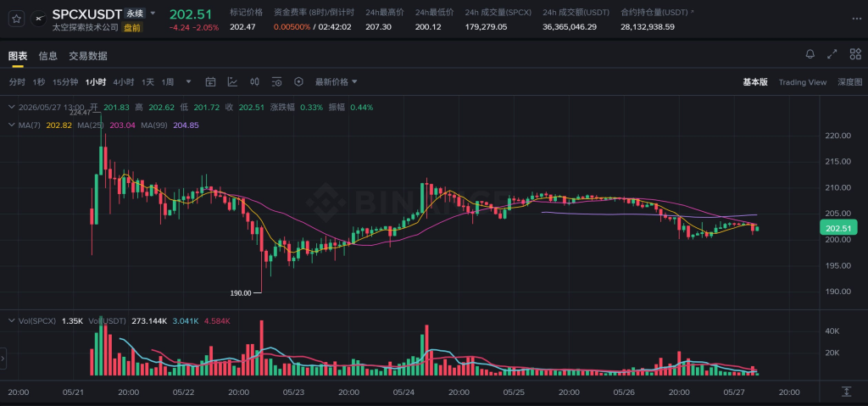Select the 4小时 interval

(124, 82)
